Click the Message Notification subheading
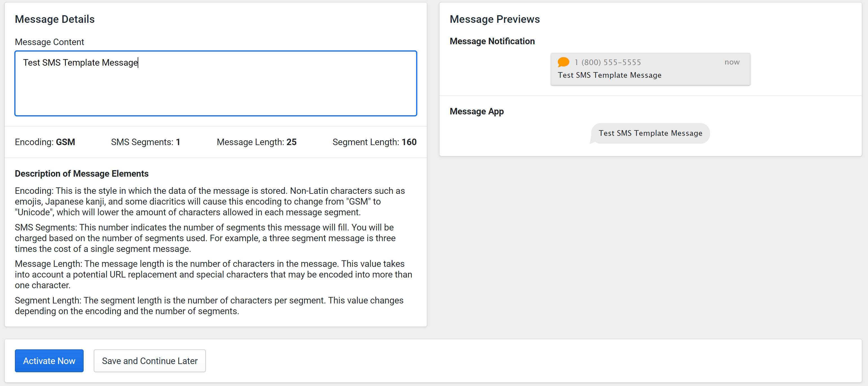The height and width of the screenshot is (386, 868). (492, 41)
